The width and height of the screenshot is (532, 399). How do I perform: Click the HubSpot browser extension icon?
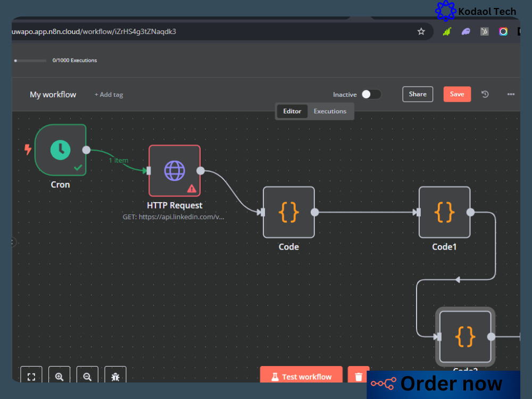tap(485, 31)
